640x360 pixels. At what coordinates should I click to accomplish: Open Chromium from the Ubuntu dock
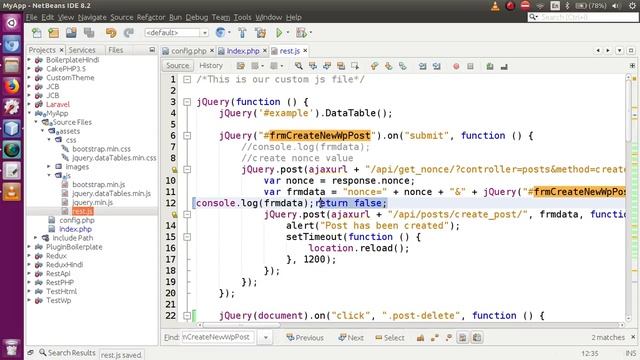[11, 44]
